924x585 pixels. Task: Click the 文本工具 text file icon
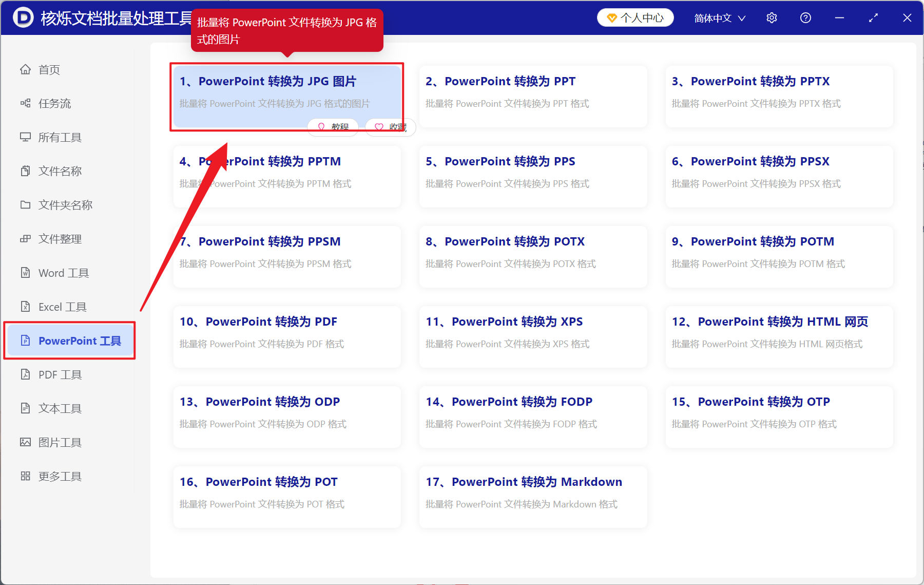click(25, 408)
